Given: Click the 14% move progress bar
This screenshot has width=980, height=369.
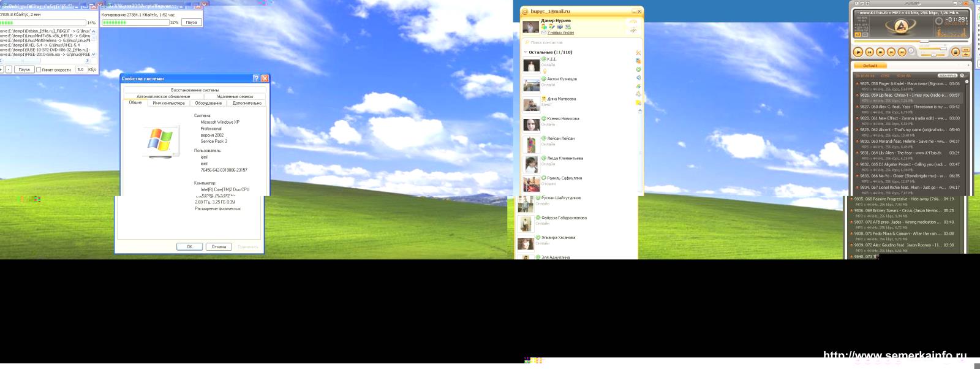Looking at the screenshot, I should pos(43,23).
